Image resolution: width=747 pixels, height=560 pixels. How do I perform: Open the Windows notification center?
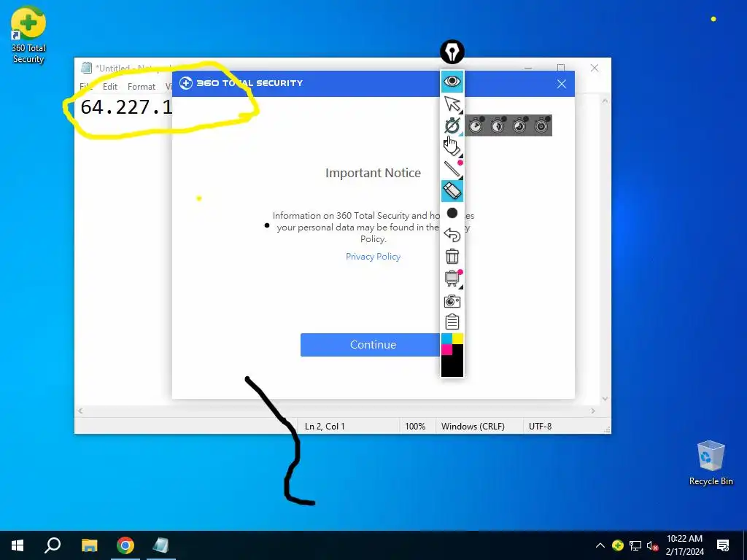(723, 545)
